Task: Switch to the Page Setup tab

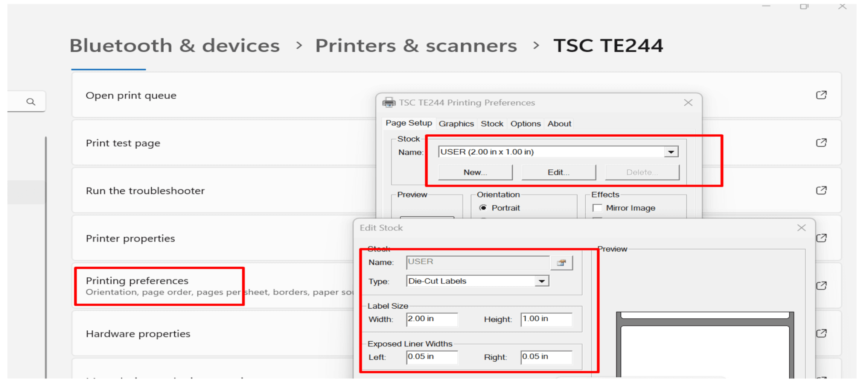Action: [x=409, y=123]
